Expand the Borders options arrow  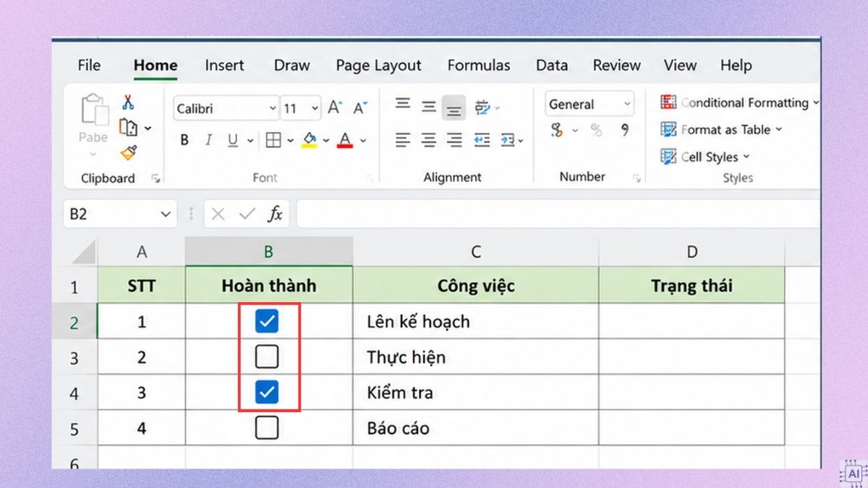[x=290, y=141]
